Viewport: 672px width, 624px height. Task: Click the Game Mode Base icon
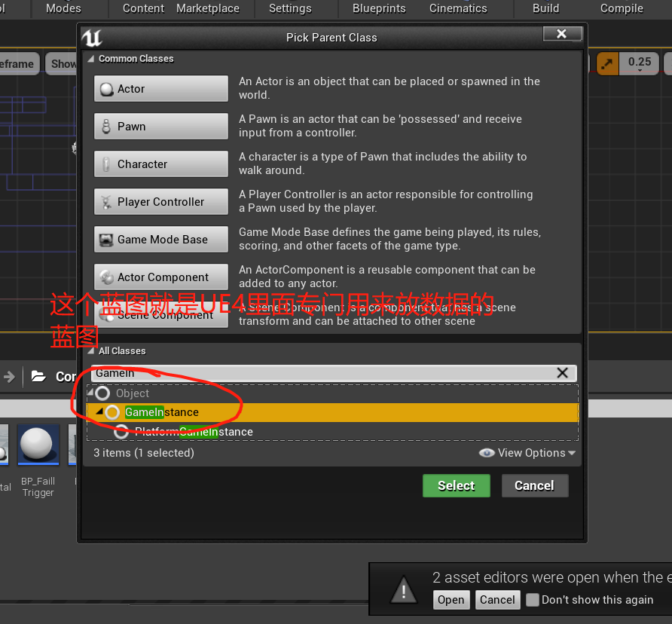tap(106, 240)
